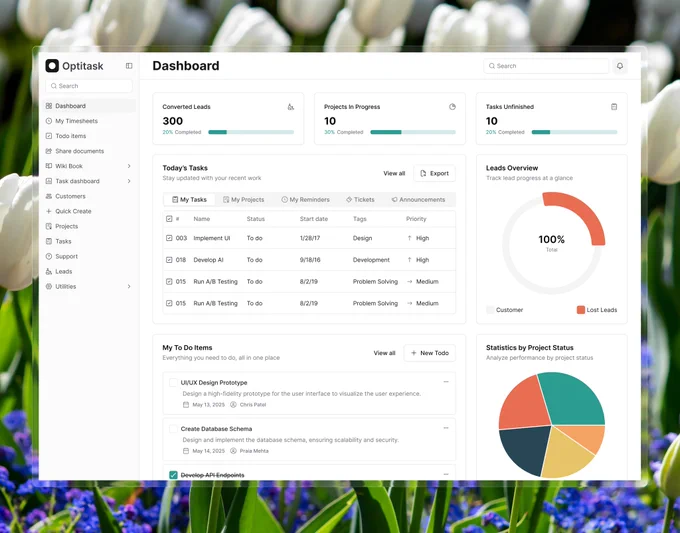This screenshot has height=533, width=680.
Task: Switch to the Tickets tab
Action: click(x=360, y=199)
